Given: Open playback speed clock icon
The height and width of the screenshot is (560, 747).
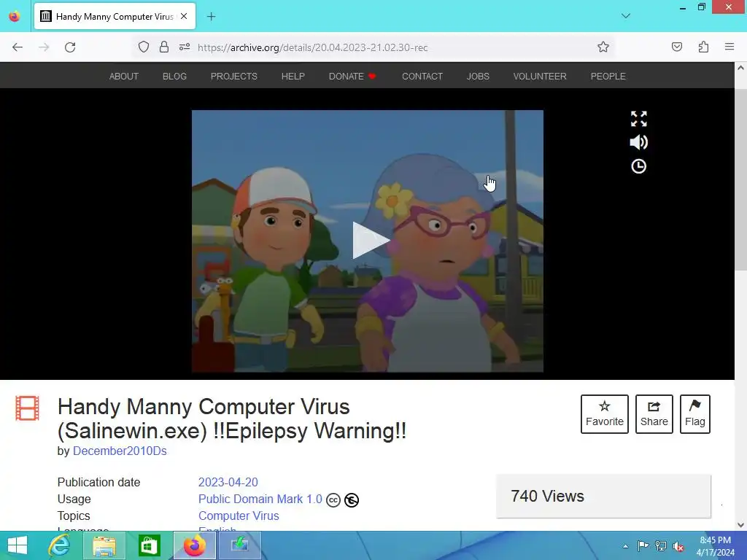Looking at the screenshot, I should (638, 166).
